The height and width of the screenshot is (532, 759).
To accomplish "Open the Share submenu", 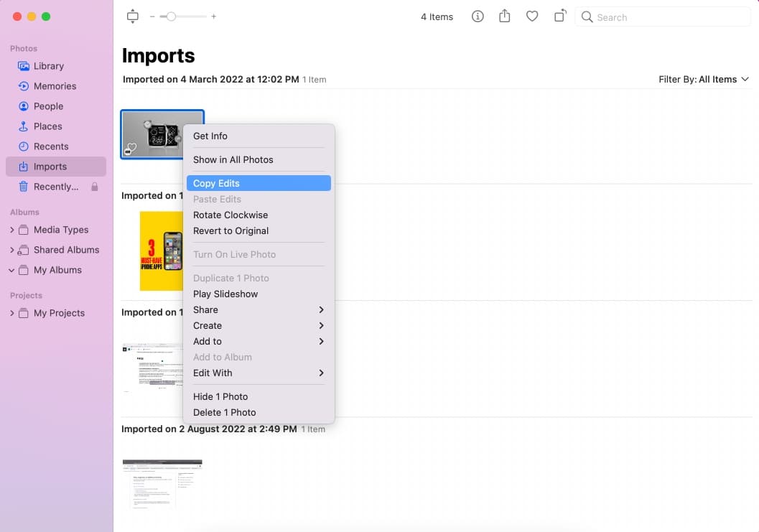I will pos(259,310).
